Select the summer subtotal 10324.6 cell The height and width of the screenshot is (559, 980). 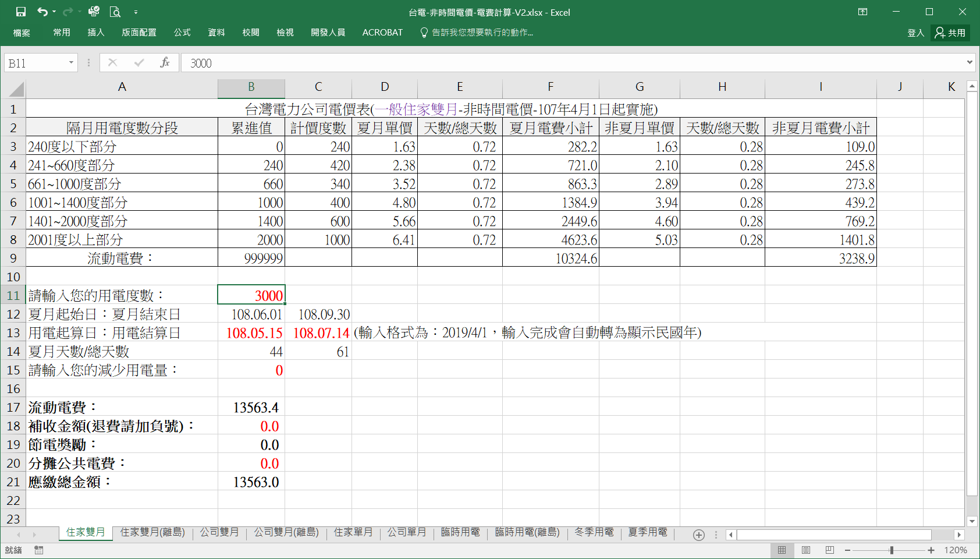pos(551,258)
